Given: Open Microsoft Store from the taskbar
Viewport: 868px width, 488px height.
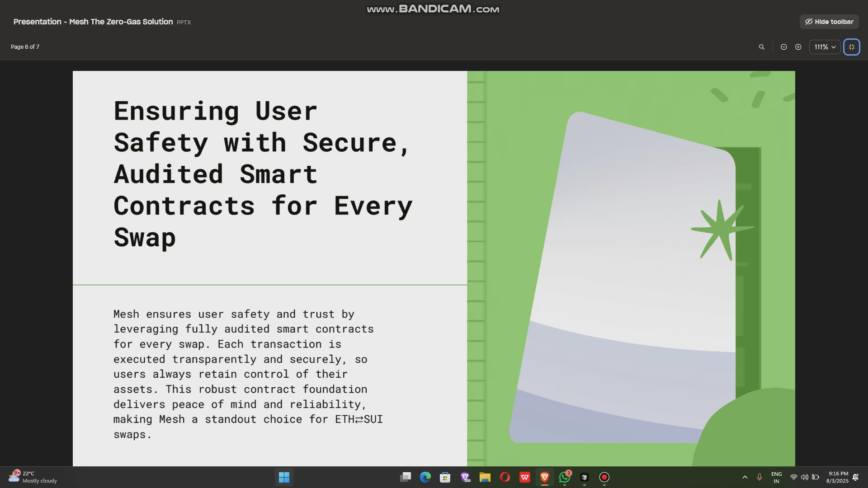Looking at the screenshot, I should click(445, 477).
